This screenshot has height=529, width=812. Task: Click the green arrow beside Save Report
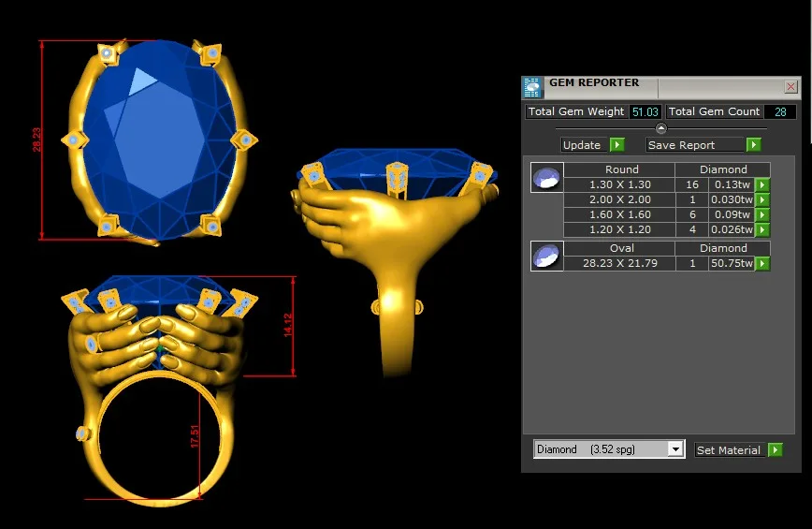(x=753, y=145)
